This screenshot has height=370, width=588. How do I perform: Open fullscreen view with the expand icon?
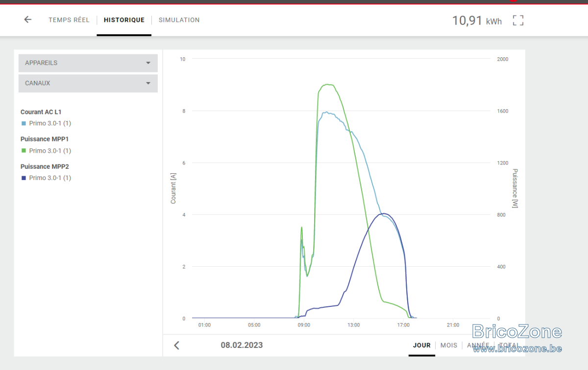[518, 20]
